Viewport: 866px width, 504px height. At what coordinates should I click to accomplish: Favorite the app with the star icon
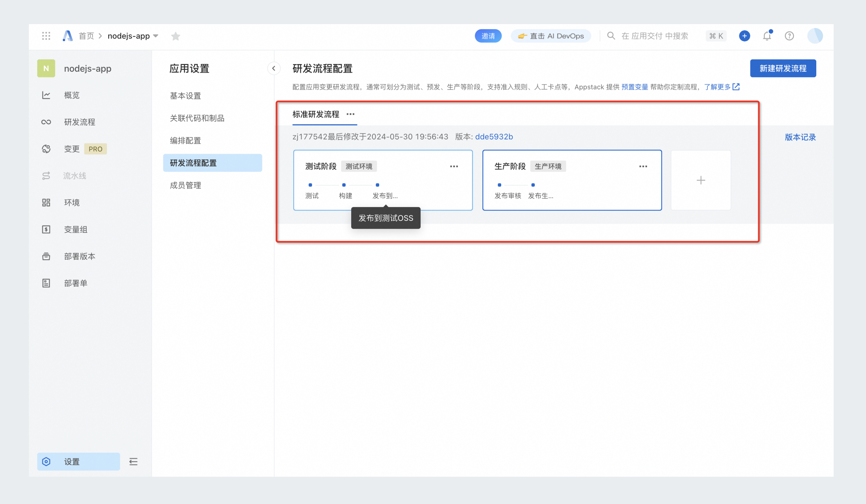[176, 36]
